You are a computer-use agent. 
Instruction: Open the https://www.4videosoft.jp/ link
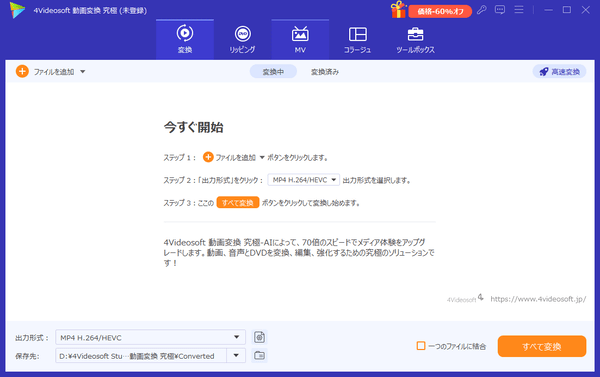(538, 299)
